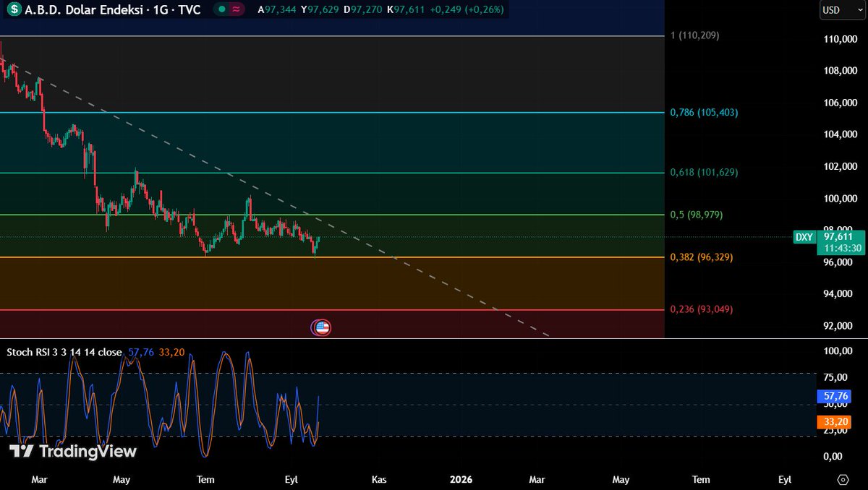Click the blue 57,76 axis value tag
The image size is (868, 490).
pyautogui.click(x=834, y=396)
